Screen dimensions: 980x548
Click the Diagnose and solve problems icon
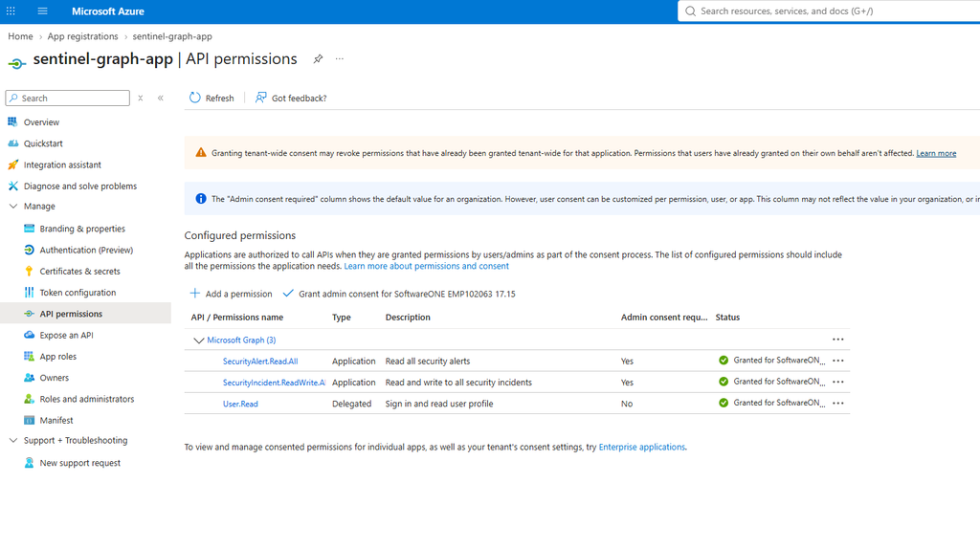coord(12,186)
